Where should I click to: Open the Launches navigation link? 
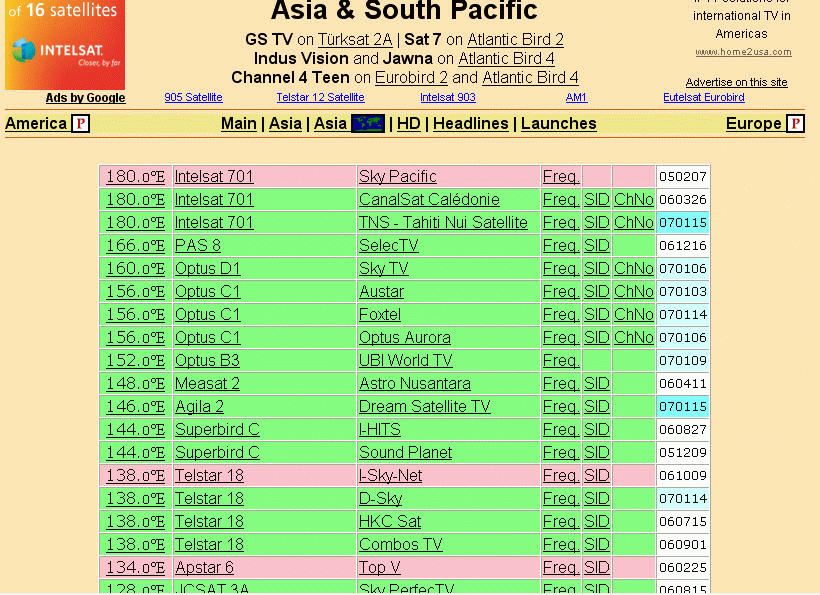pyautogui.click(x=559, y=124)
